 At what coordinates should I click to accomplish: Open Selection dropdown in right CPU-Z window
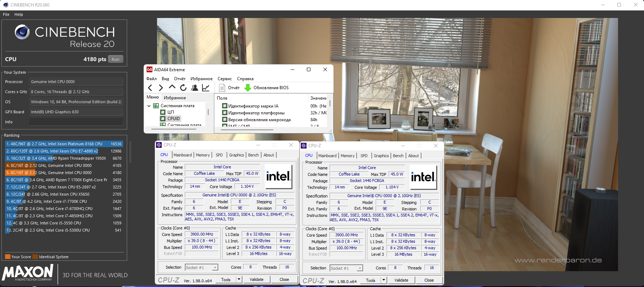(x=346, y=268)
